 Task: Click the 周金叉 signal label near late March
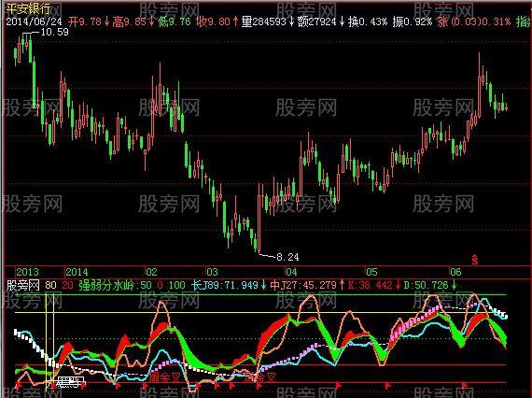[x=260, y=377]
